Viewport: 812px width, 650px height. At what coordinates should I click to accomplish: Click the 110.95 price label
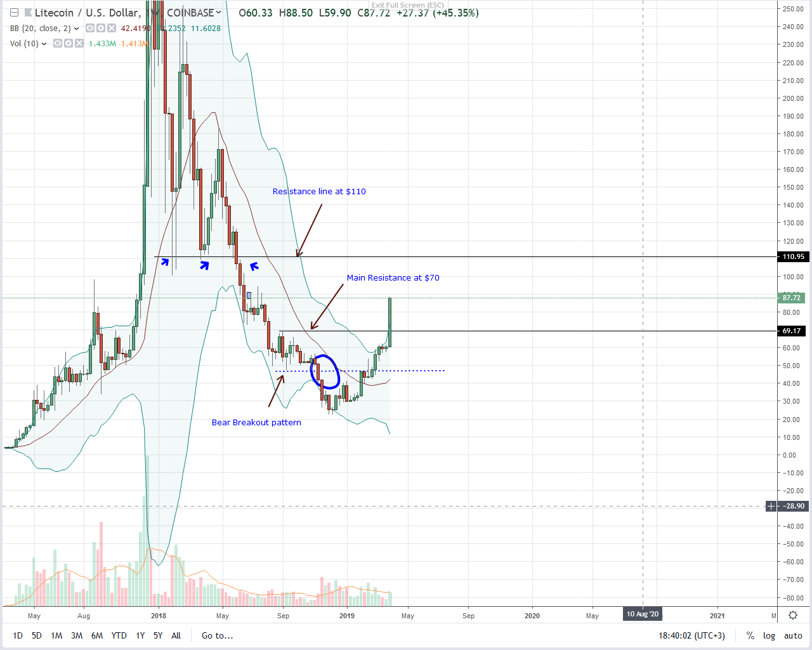tap(794, 257)
